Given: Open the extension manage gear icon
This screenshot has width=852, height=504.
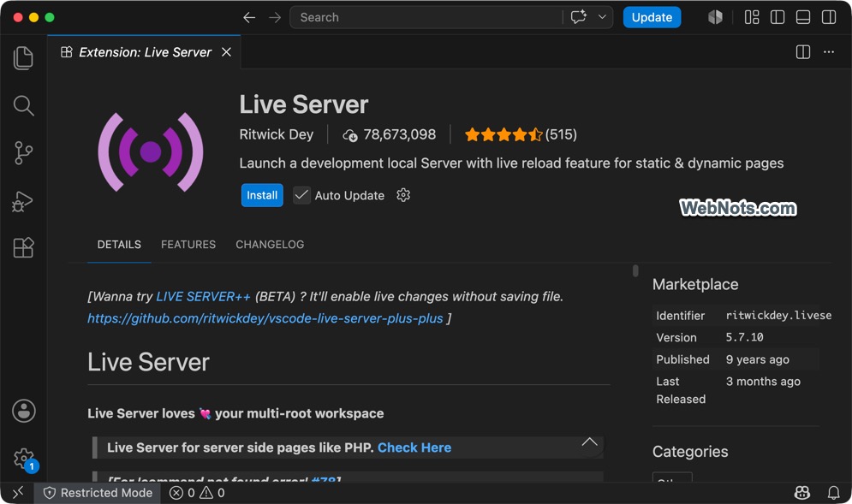Looking at the screenshot, I should tap(403, 195).
